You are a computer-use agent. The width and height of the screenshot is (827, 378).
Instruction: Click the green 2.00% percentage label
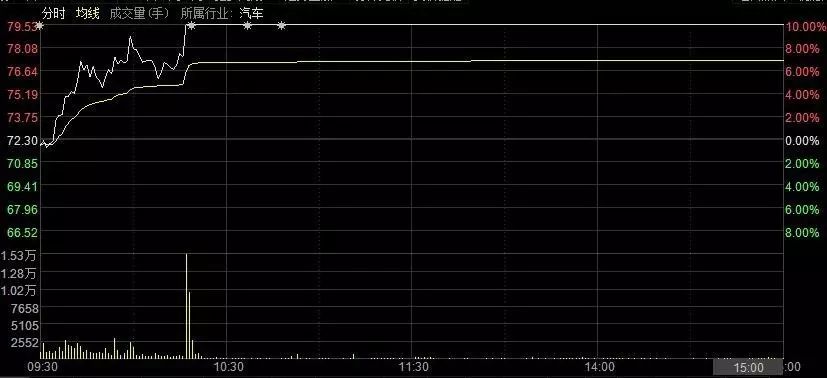tap(803, 164)
